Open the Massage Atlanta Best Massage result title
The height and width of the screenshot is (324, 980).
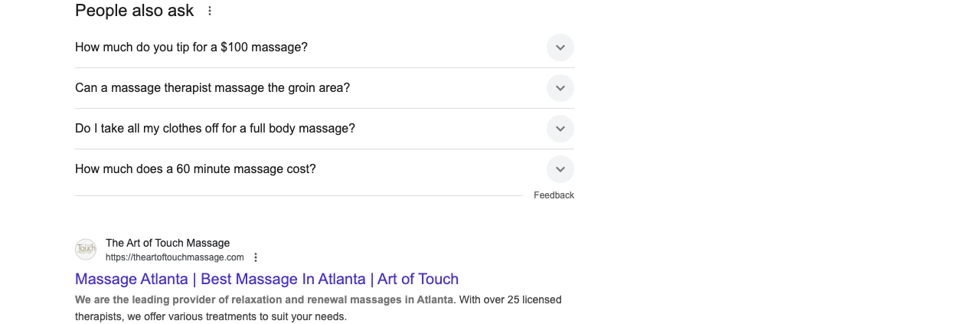(x=266, y=279)
